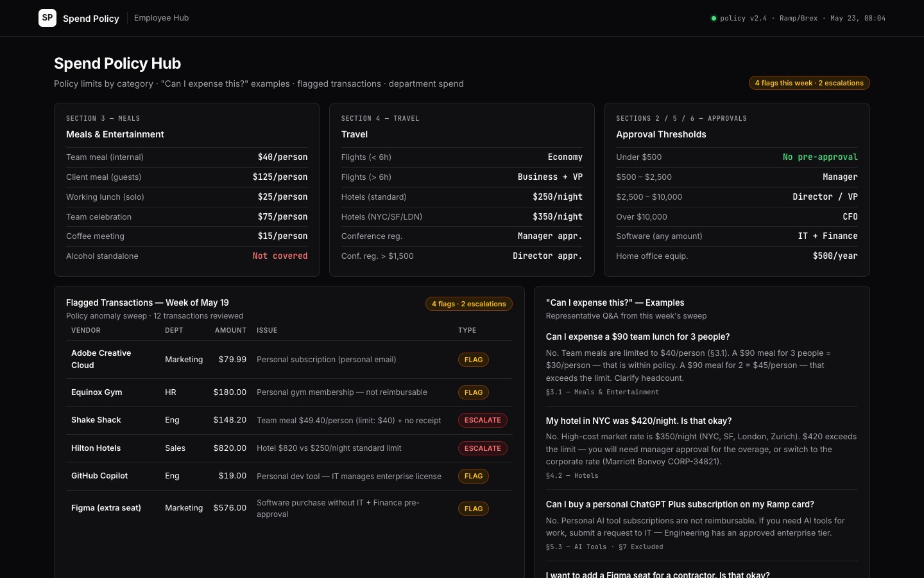The height and width of the screenshot is (578, 924).
Task: Open the '$90 team lunch for 3 people' question
Action: [x=638, y=337]
